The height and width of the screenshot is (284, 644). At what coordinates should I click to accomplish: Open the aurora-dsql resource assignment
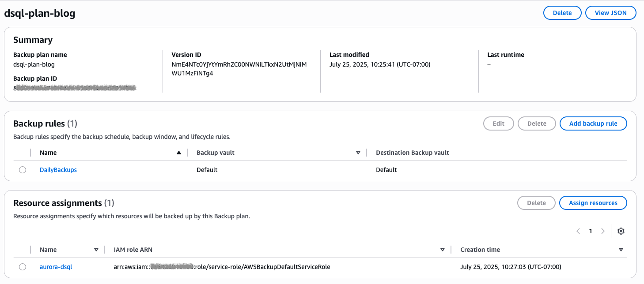click(56, 266)
